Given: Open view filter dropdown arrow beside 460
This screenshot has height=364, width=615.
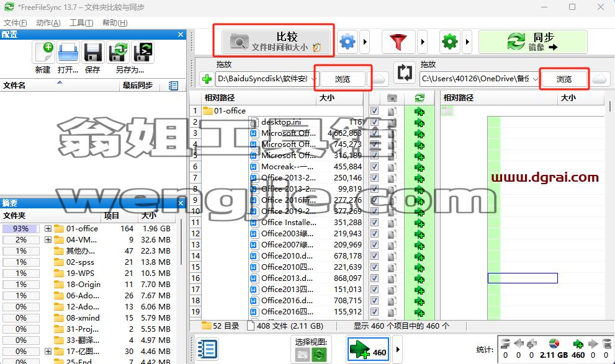Looking at the screenshot, I should click(398, 349).
